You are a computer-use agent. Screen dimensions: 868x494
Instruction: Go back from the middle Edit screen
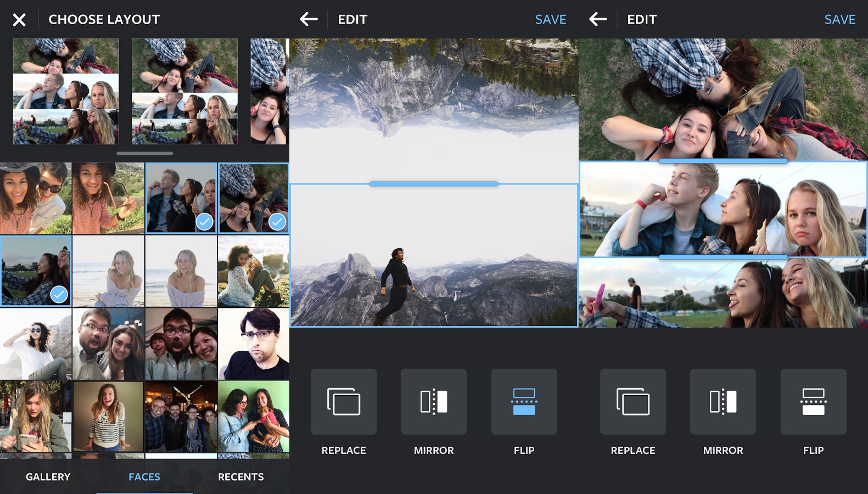[309, 20]
